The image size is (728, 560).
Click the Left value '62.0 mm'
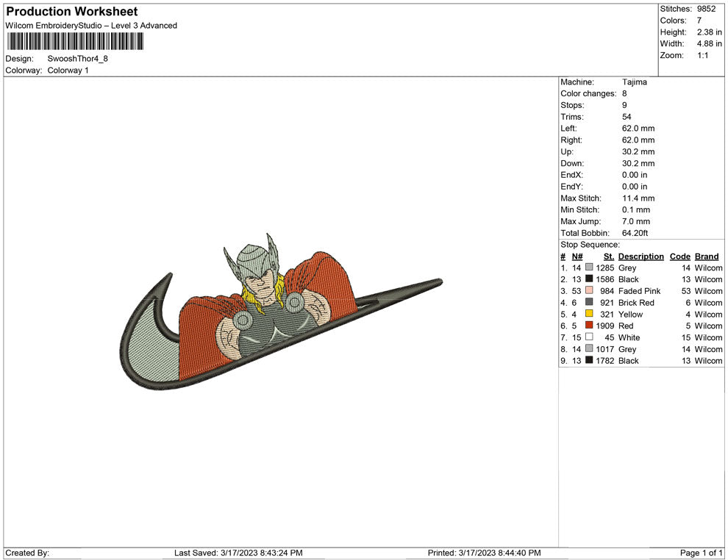pos(638,128)
